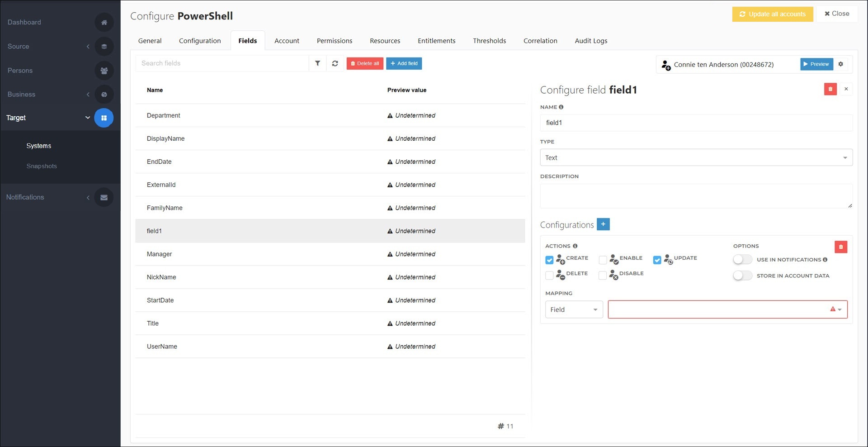This screenshot has height=447, width=868.
Task: Switch to the Configuration tab
Action: 200,41
